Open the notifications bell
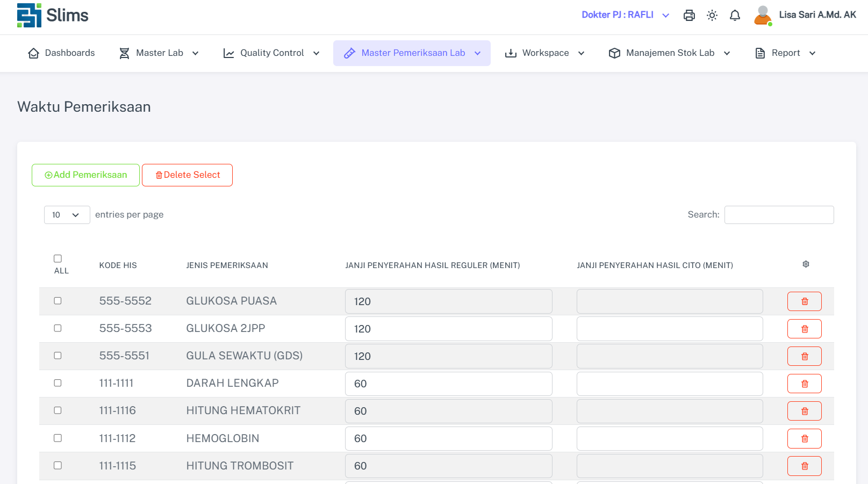The image size is (868, 484). pos(735,16)
